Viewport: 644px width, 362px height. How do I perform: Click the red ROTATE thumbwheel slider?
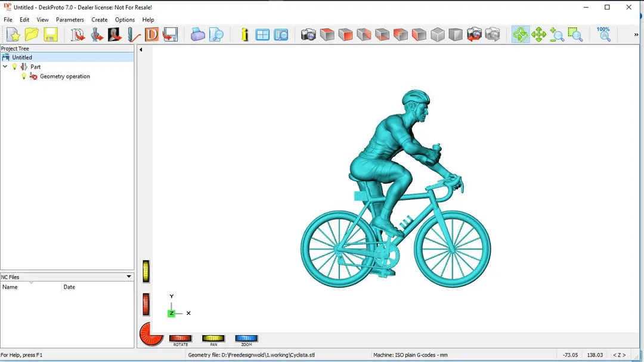180,338
